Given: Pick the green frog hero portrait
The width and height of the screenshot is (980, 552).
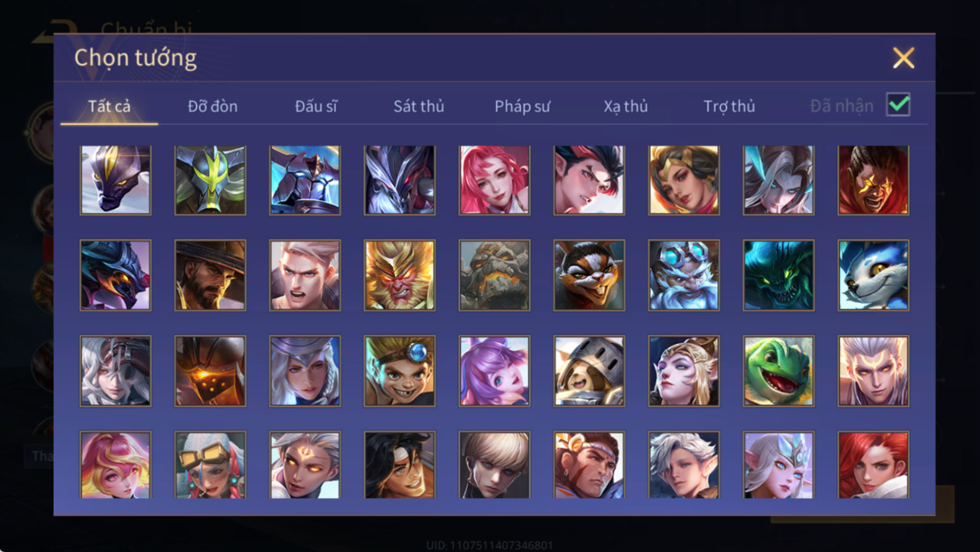Looking at the screenshot, I should pyautogui.click(x=778, y=371).
